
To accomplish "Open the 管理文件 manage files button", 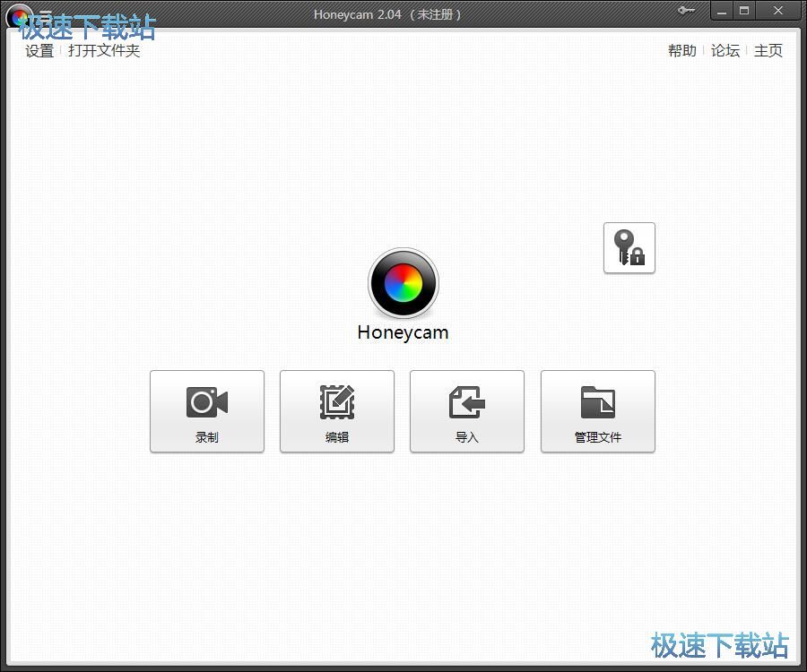I will pos(597,411).
